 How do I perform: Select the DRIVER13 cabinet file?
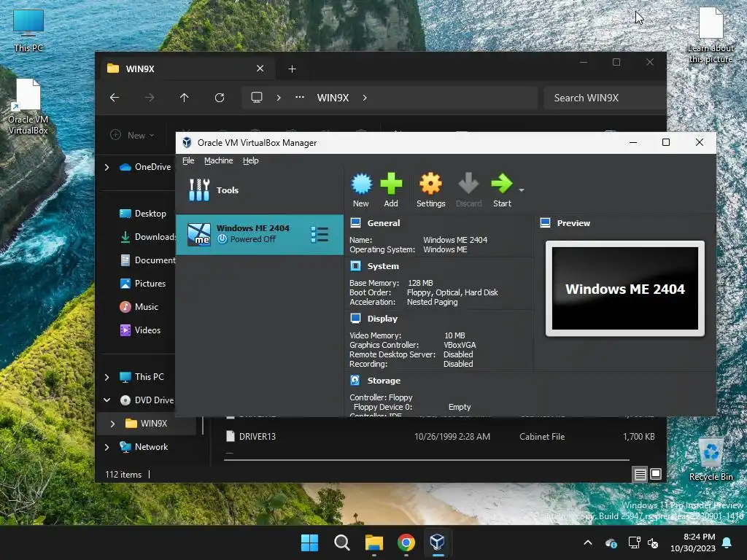coord(439,436)
